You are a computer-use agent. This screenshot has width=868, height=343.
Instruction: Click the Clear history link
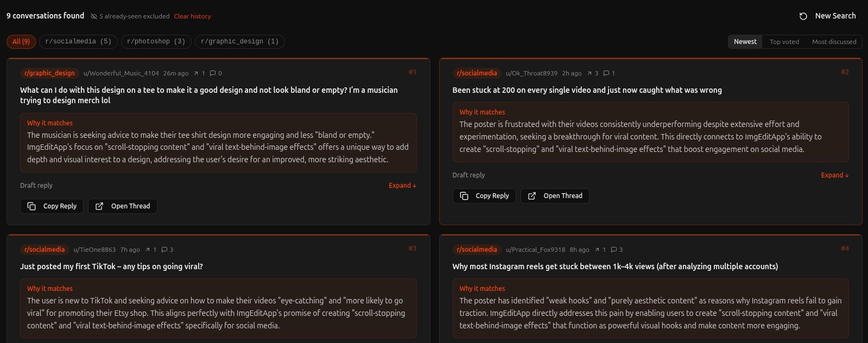pos(192,16)
